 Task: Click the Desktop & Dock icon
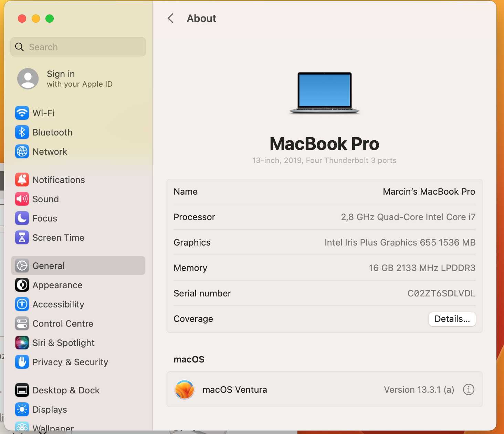pos(22,390)
